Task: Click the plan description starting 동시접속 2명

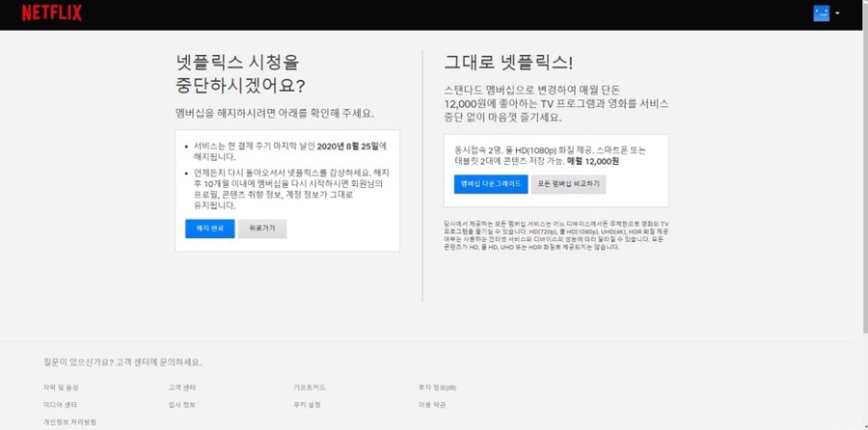Action: pos(551,156)
